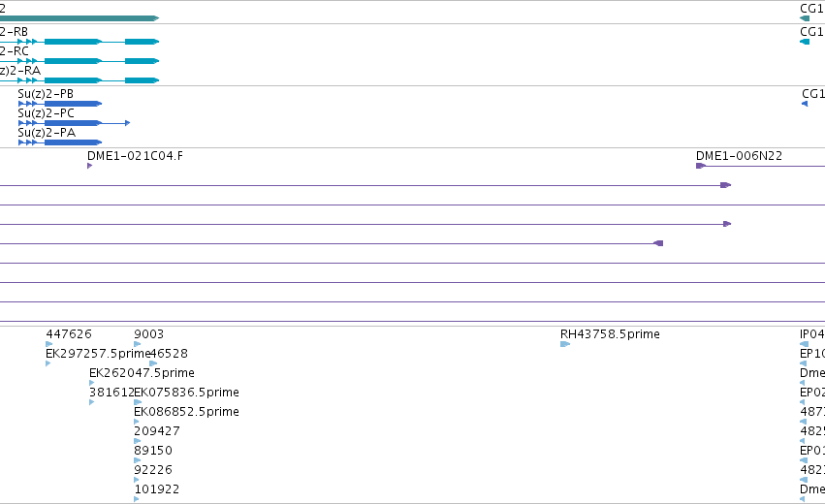Click the 209427 feature label

(157, 431)
